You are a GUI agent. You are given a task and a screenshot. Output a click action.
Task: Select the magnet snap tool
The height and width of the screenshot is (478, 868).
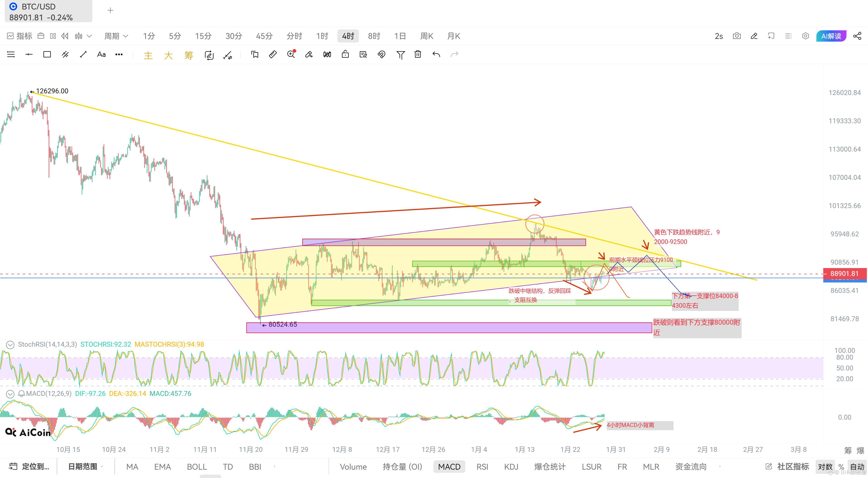point(381,54)
